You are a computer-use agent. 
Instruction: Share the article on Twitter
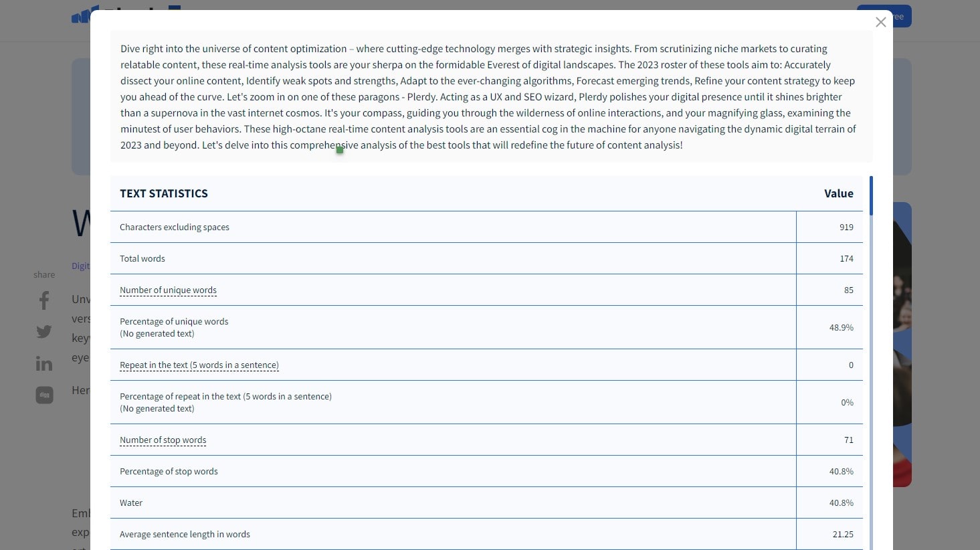tap(43, 332)
